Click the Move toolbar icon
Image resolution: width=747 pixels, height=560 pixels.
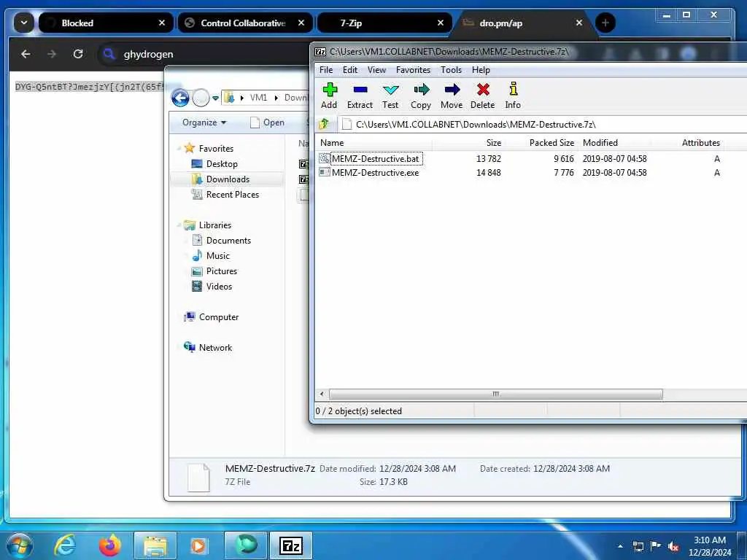click(x=451, y=96)
